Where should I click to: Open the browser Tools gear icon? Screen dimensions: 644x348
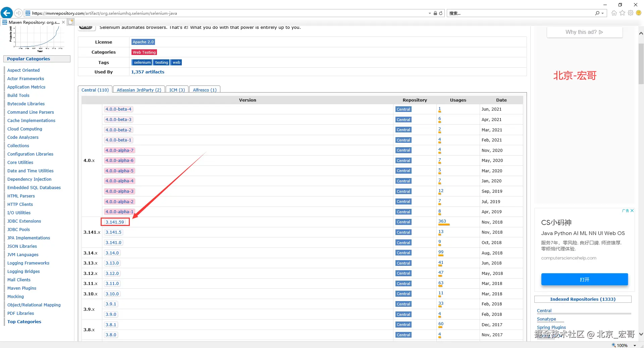click(x=631, y=13)
